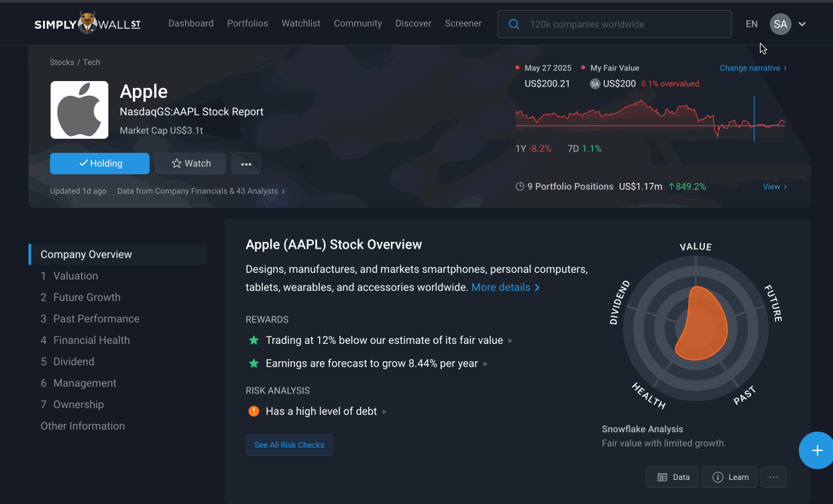
Task: Open the Data table button
Action: (672, 477)
